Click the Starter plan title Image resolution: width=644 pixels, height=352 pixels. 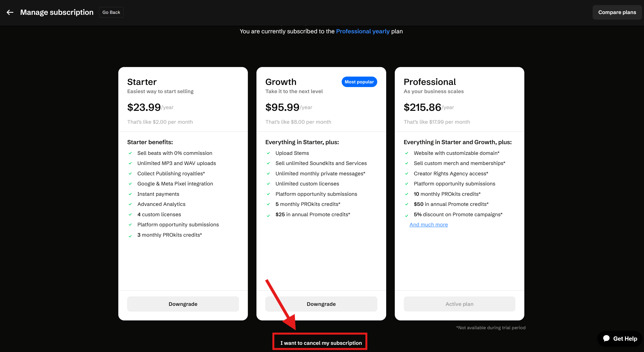coord(142,82)
